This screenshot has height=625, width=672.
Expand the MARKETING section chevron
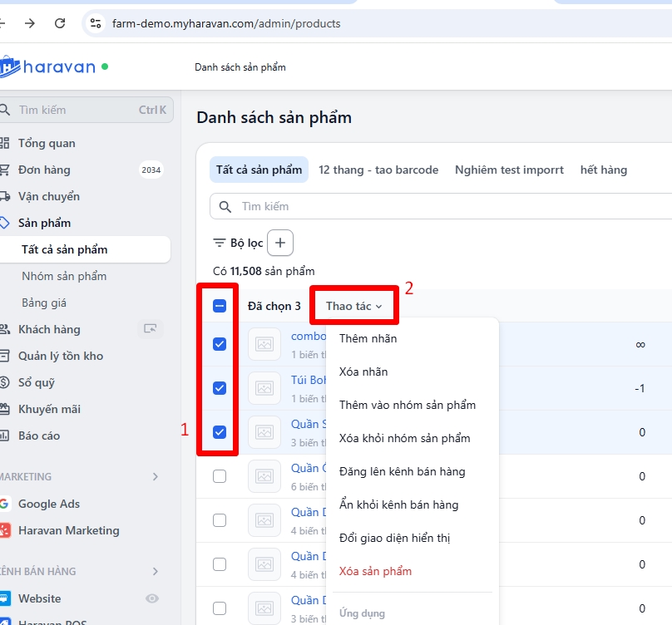coord(156,477)
